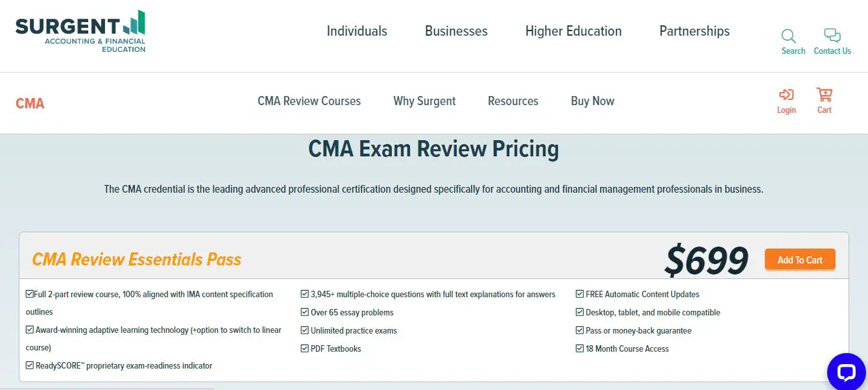Expand the Higher Education menu
The image size is (868, 390).
(573, 31)
